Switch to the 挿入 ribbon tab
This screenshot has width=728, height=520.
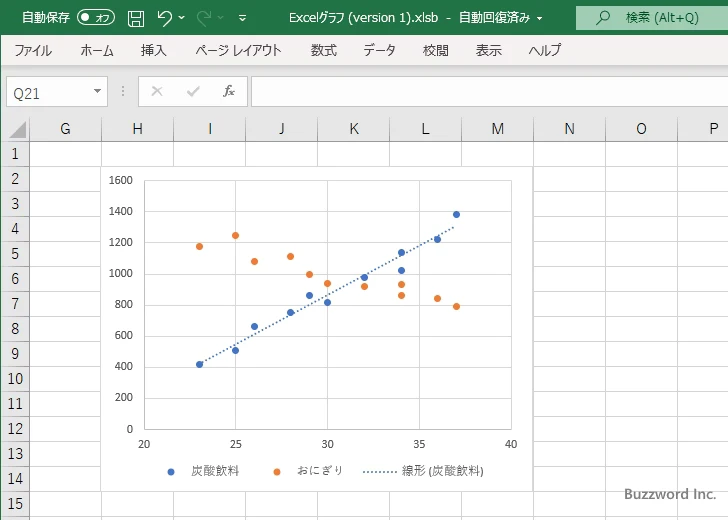pyautogui.click(x=154, y=50)
